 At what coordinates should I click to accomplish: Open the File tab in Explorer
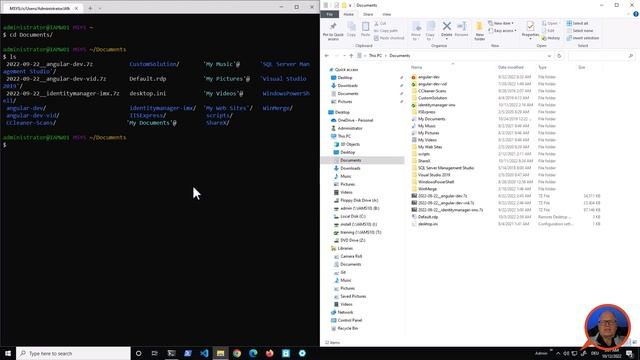329,14
